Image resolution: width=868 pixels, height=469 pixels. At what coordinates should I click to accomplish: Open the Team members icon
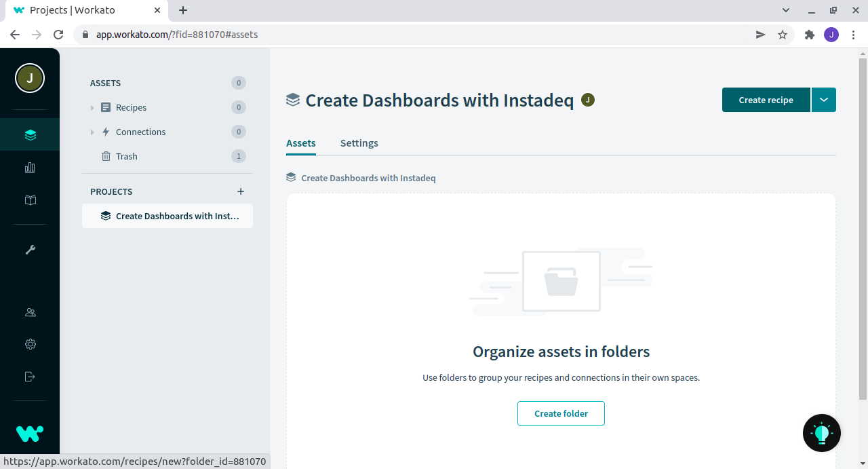point(30,312)
